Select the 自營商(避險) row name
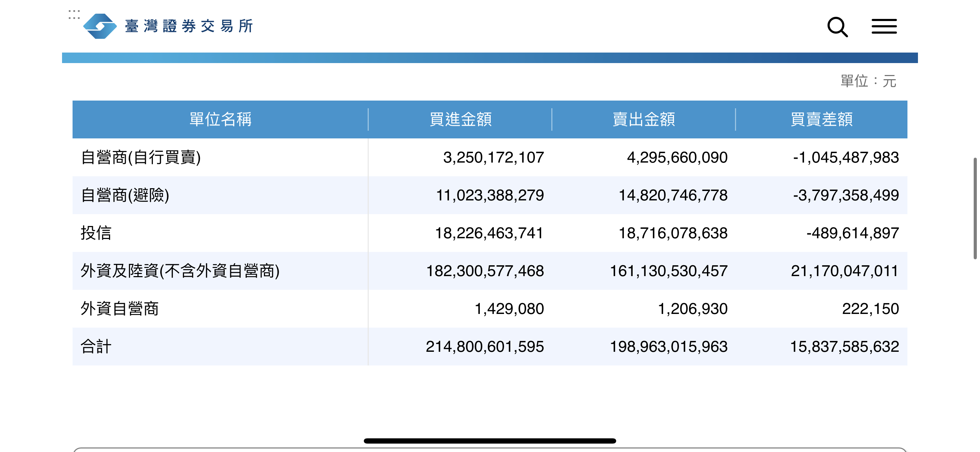980x452 pixels. coord(125,195)
